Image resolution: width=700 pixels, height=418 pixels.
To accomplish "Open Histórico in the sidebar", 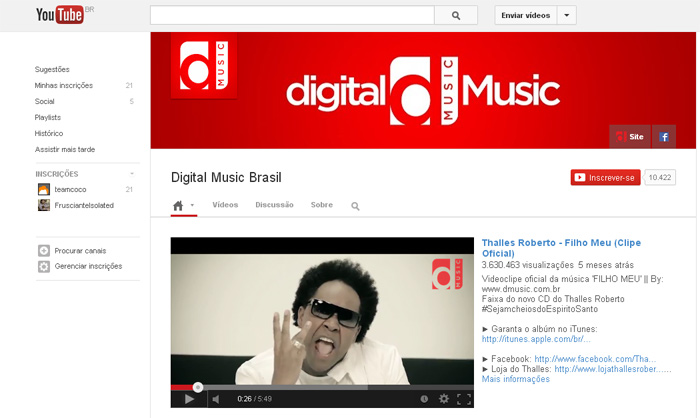I will (x=49, y=134).
